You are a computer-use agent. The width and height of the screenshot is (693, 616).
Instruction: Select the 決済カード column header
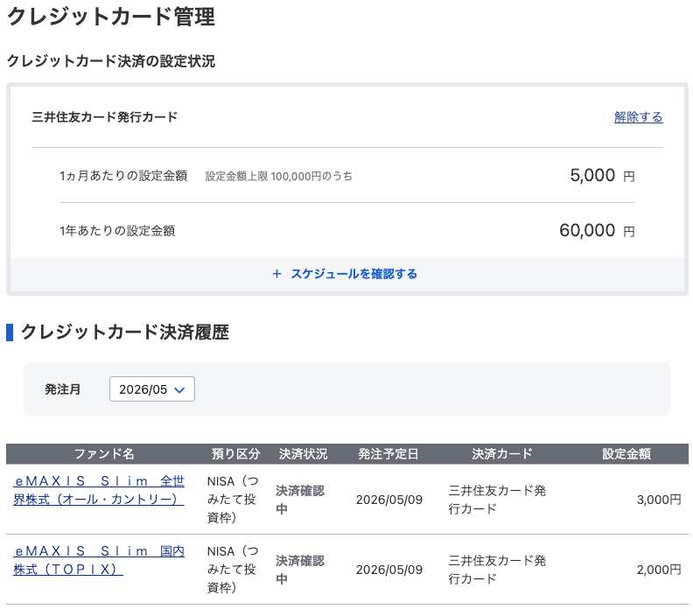point(501,454)
